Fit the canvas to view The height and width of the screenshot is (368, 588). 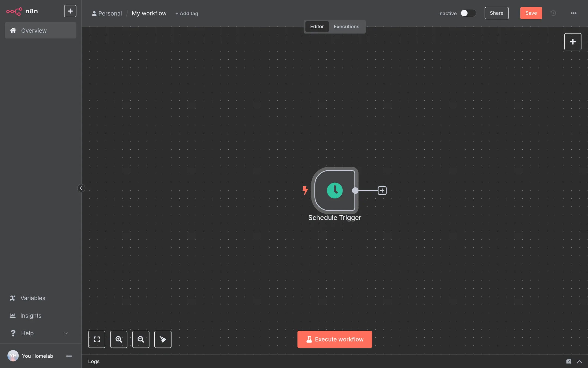point(97,339)
